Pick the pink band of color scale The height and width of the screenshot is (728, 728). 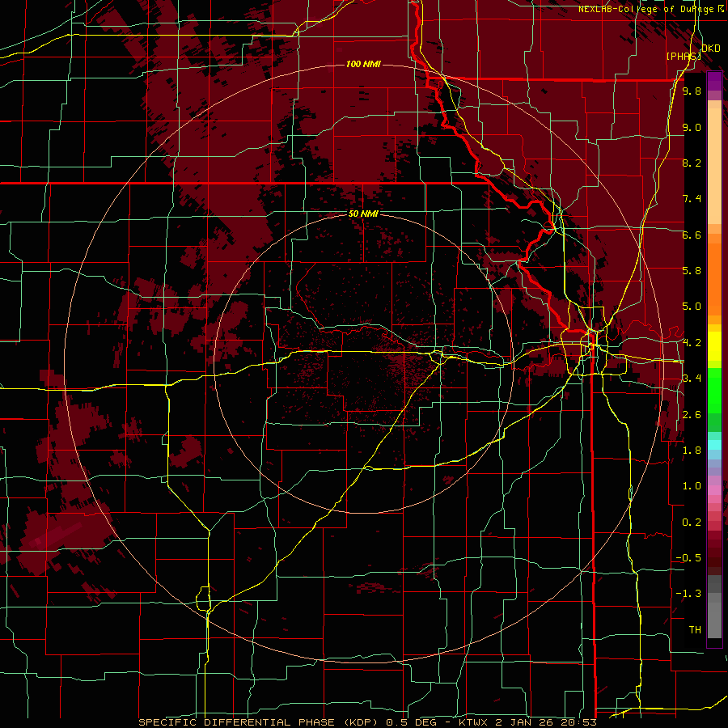pyautogui.click(x=714, y=490)
